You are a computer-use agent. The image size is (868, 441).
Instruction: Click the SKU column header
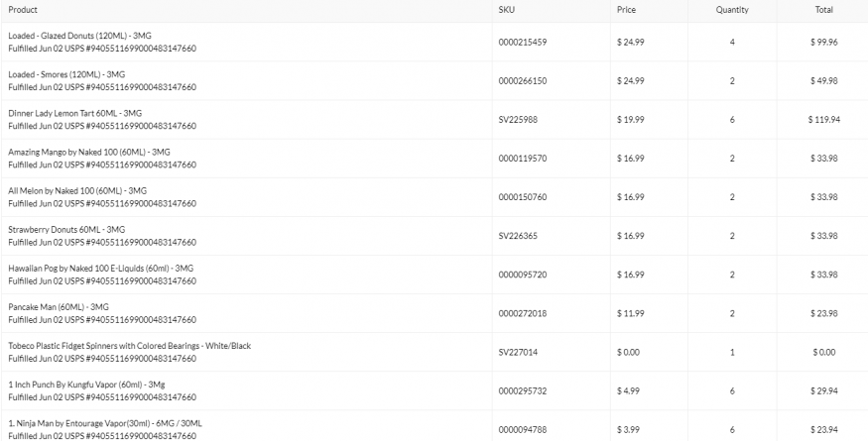pyautogui.click(x=506, y=10)
